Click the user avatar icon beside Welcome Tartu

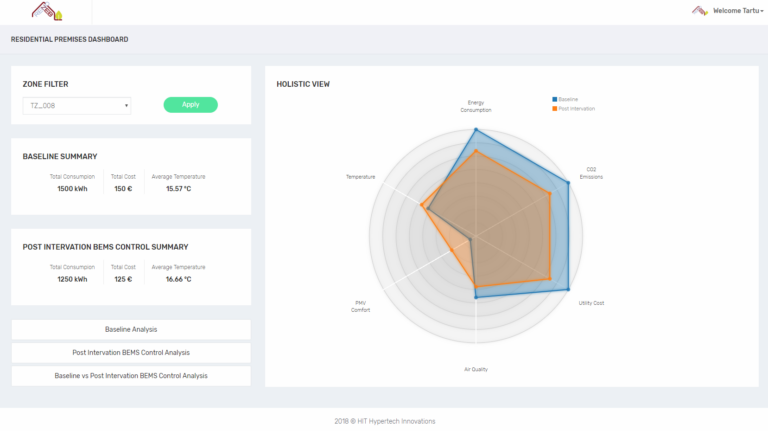tap(699, 11)
